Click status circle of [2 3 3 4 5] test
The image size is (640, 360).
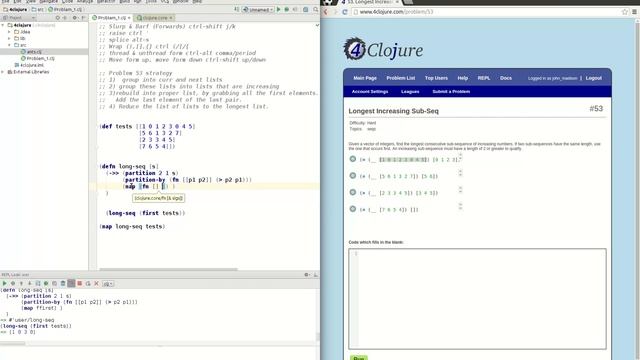[353, 192]
